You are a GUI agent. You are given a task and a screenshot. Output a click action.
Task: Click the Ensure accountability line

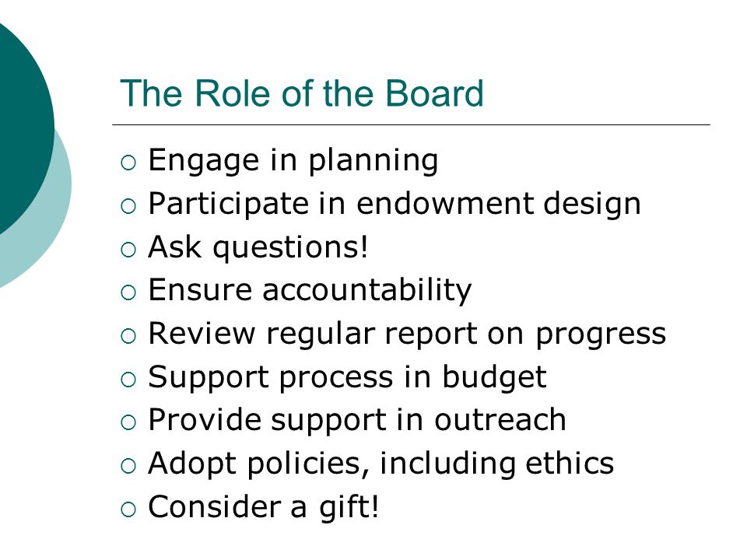point(310,290)
